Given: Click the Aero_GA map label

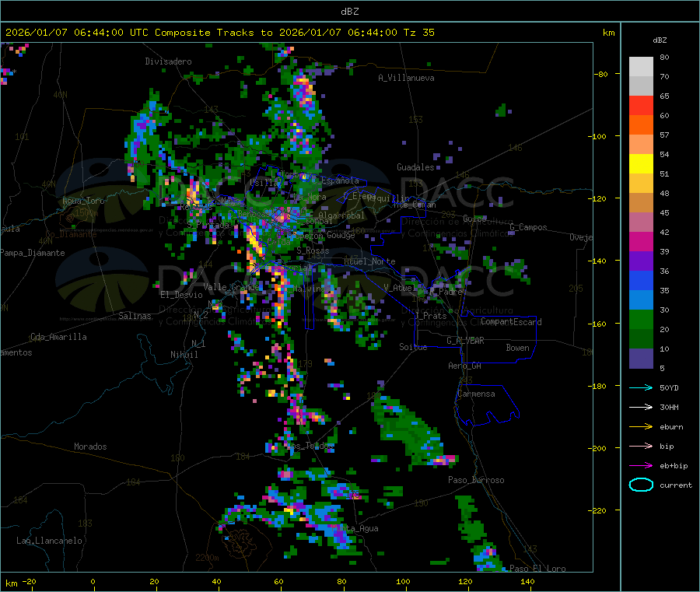Looking at the screenshot, I should 465,366.
